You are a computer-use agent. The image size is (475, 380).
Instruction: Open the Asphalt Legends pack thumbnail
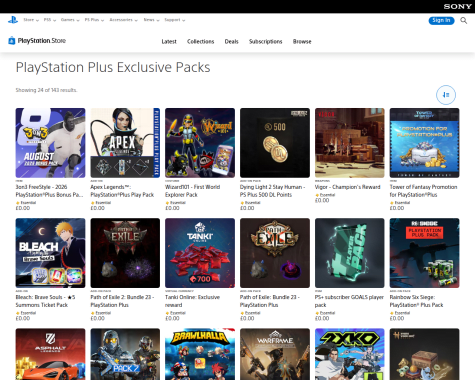(50, 354)
